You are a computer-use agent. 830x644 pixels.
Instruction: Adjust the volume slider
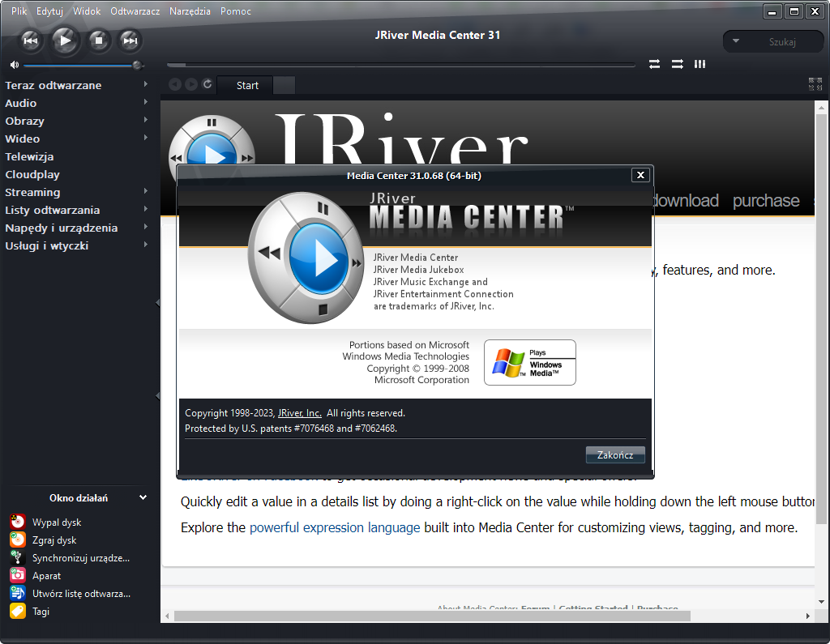[83, 65]
